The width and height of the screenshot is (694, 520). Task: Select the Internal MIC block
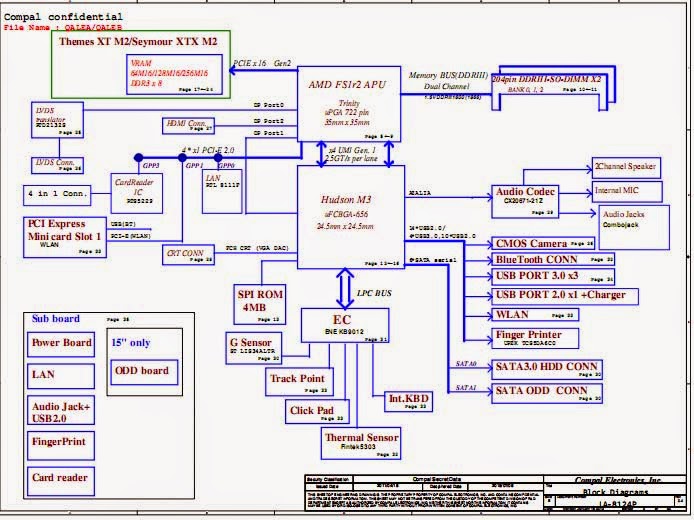point(627,191)
